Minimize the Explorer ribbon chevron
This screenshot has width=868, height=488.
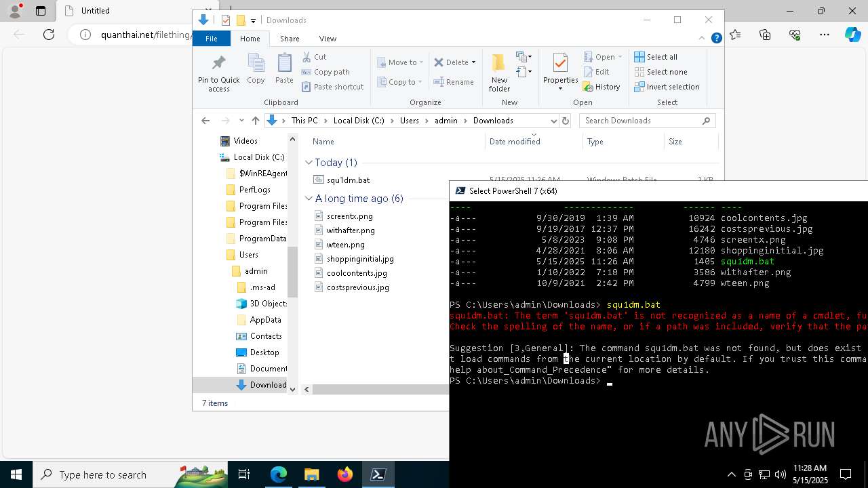(703, 39)
